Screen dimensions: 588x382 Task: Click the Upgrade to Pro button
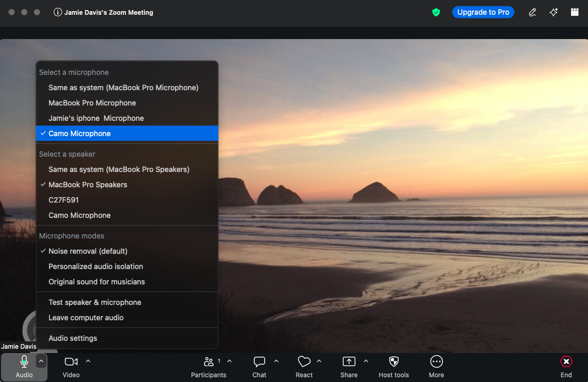(483, 12)
